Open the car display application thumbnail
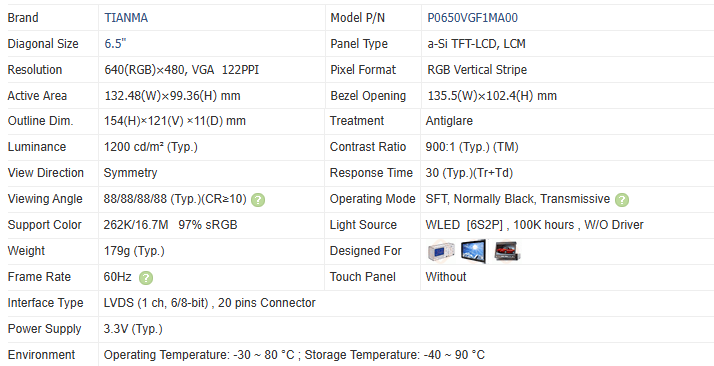 pos(507,251)
